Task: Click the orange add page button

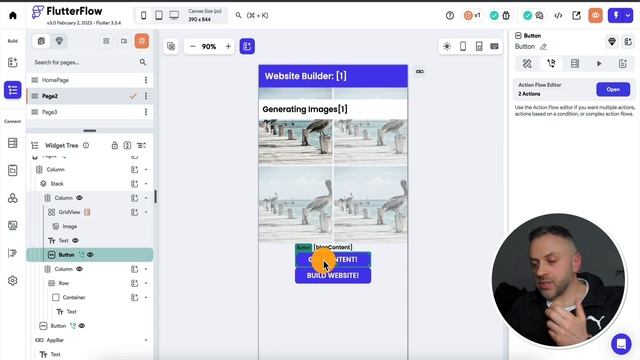Action: [142, 41]
